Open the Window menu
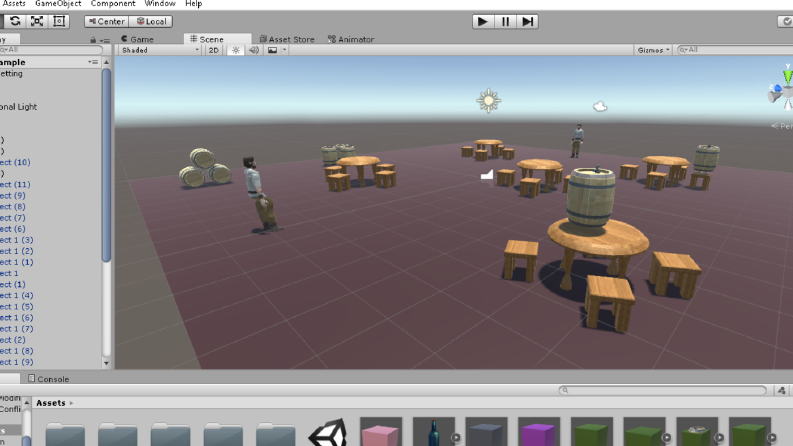Screen dimensions: 793x446 pos(160,4)
